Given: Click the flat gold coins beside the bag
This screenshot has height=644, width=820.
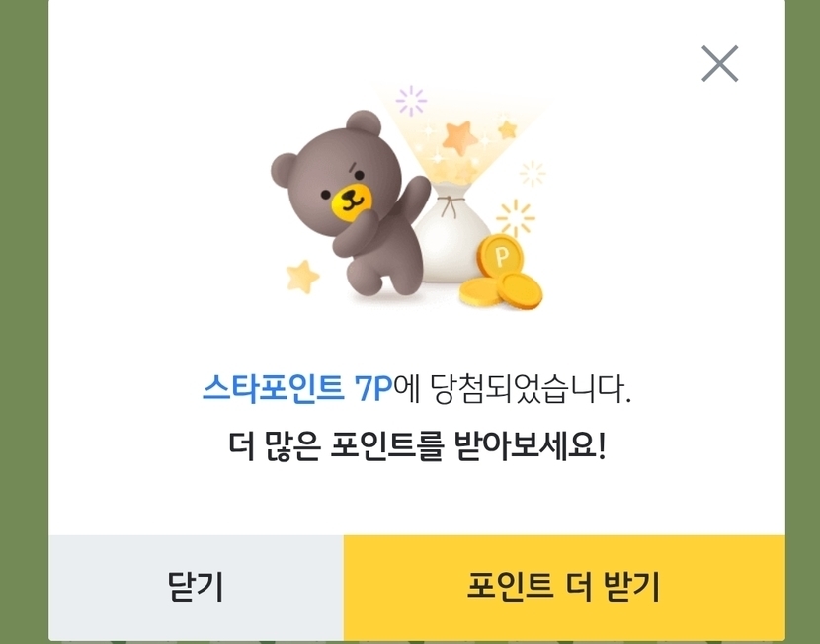Looking at the screenshot, I should [x=501, y=291].
